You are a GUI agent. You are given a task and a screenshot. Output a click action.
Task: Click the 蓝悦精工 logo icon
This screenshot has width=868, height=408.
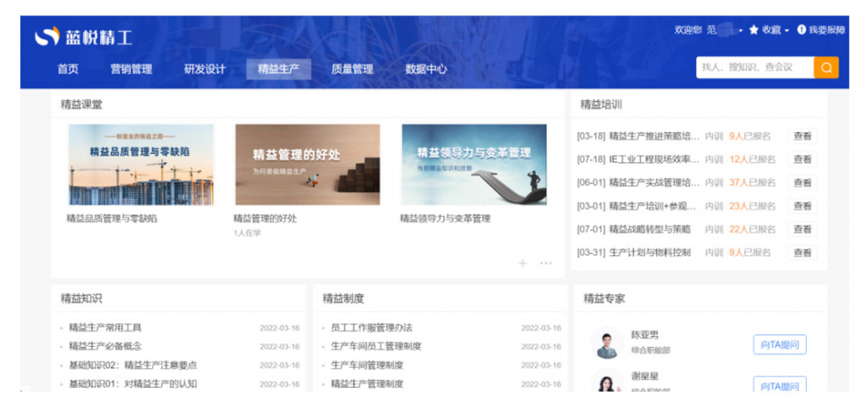[46, 36]
